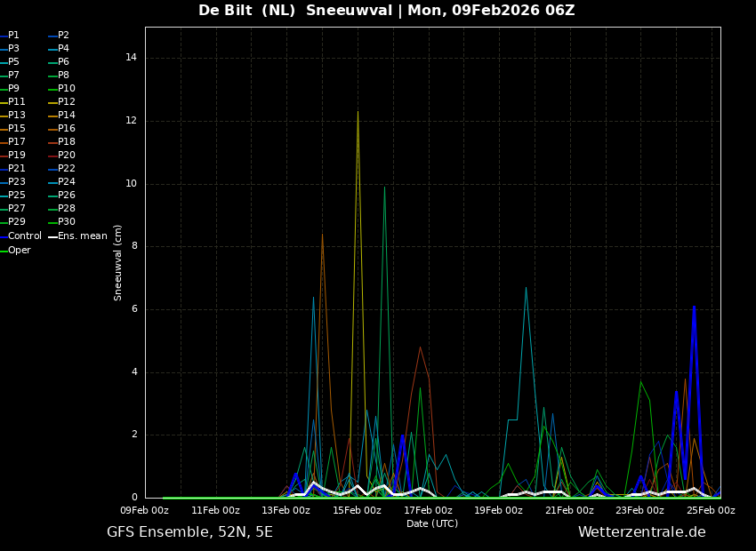Click the De Bilt Sneeuwval chart title
This screenshot has width=756, height=551.
(386, 11)
